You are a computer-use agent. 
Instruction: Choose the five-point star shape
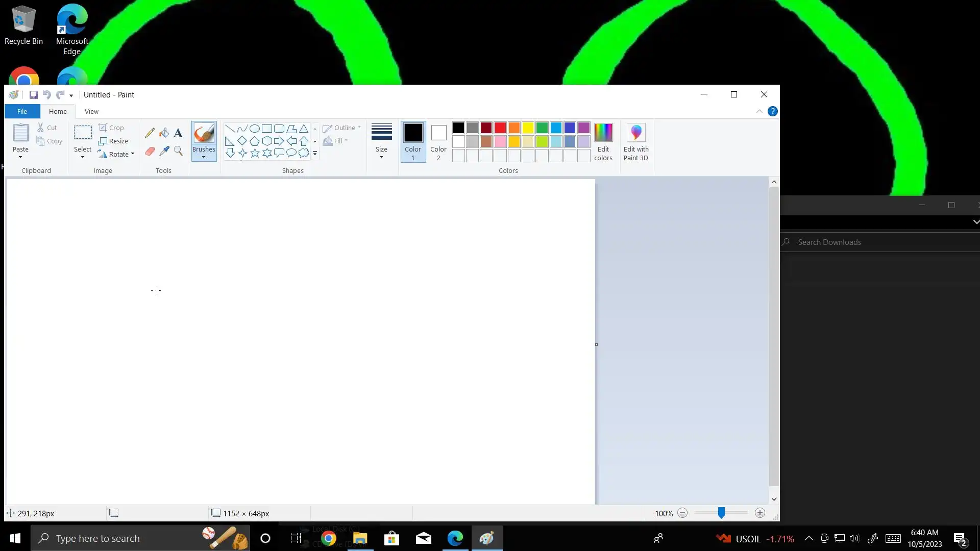click(x=255, y=153)
